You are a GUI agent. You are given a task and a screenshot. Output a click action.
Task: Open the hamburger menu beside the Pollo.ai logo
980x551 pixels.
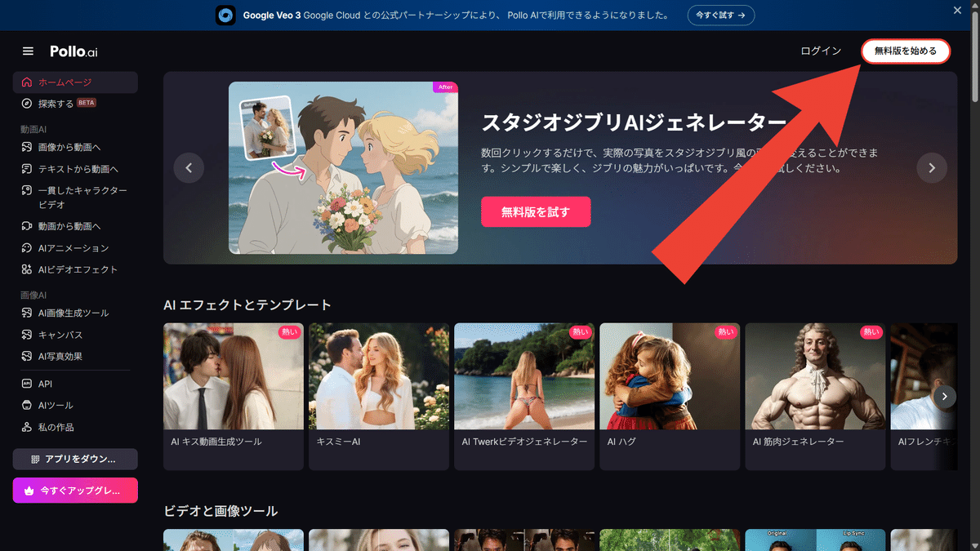coord(28,51)
